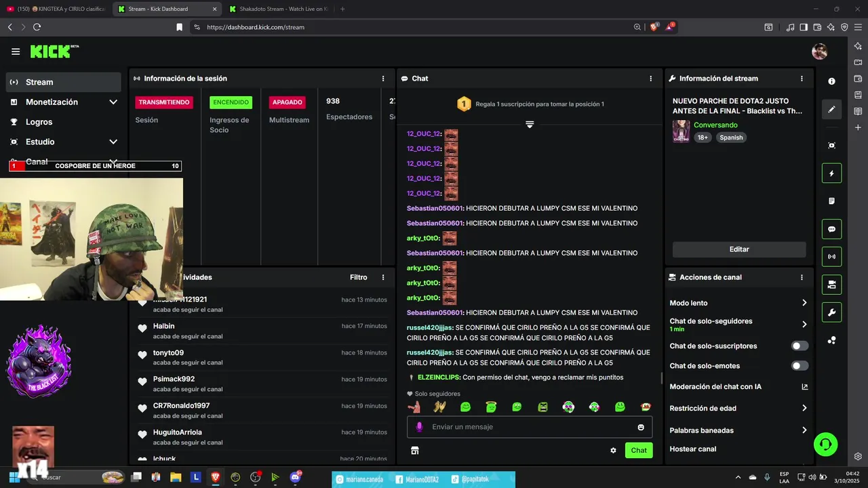Open chat settings gear icon
Screen dimensions: 868x488
[613, 450]
